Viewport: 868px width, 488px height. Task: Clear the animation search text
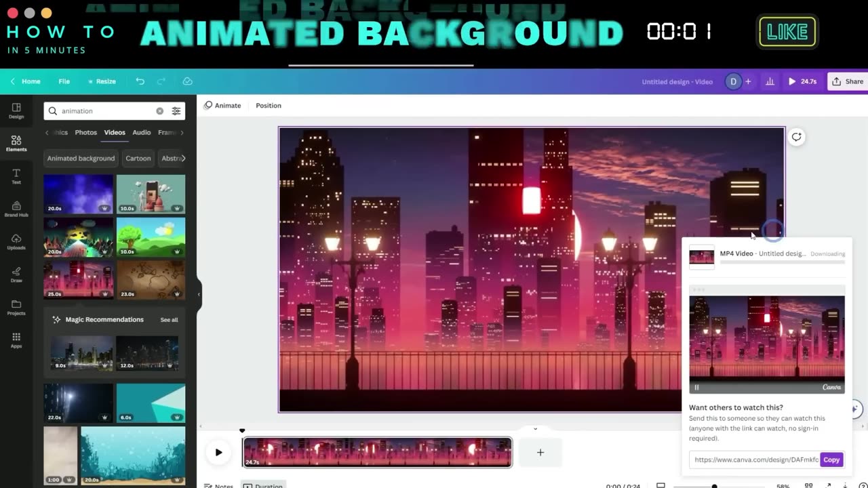pyautogui.click(x=160, y=111)
